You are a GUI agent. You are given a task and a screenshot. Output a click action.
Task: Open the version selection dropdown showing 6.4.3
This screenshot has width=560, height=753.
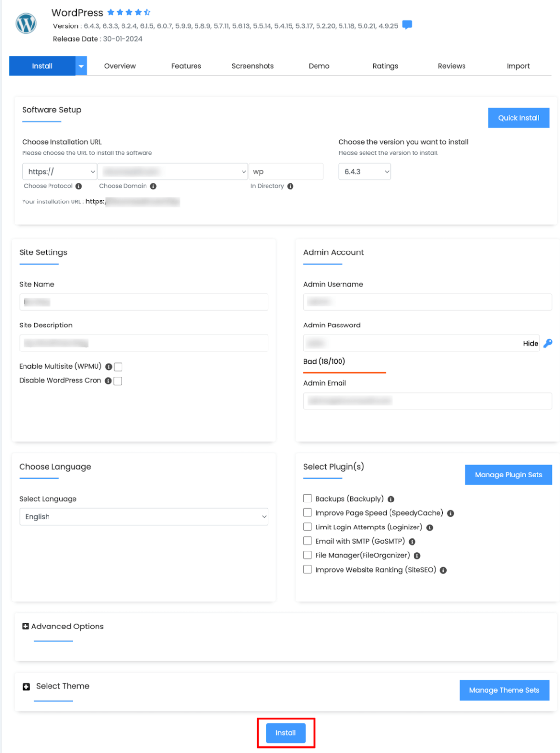click(365, 172)
